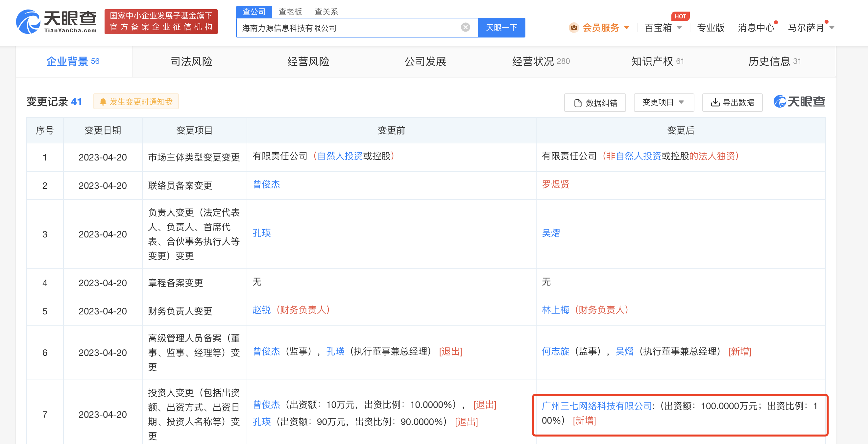The width and height of the screenshot is (868, 444).
Task: Expand the 百宝箱 dropdown arrow
Action: (x=679, y=27)
